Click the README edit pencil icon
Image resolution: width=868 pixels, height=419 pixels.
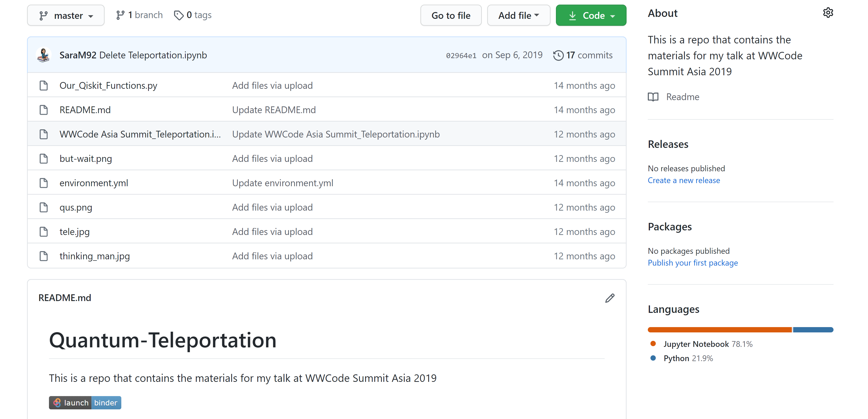[609, 298]
